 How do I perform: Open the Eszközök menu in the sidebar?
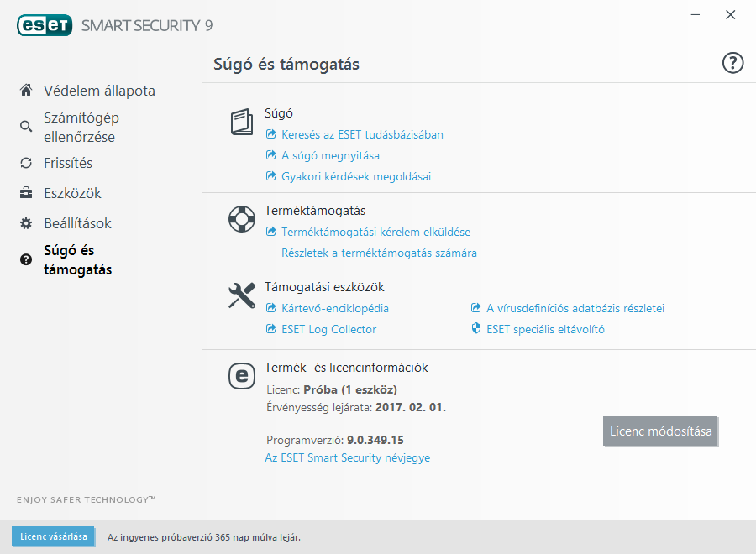pyautogui.click(x=72, y=193)
